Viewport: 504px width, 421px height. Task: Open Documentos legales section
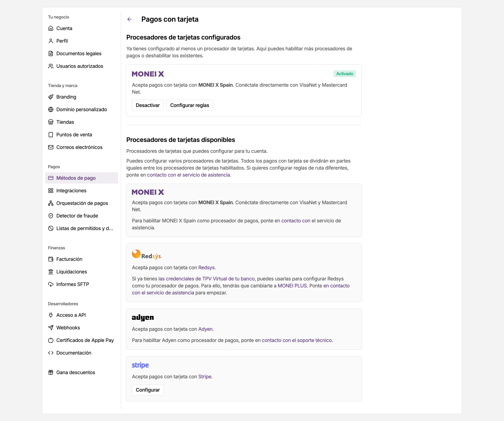click(x=81, y=53)
